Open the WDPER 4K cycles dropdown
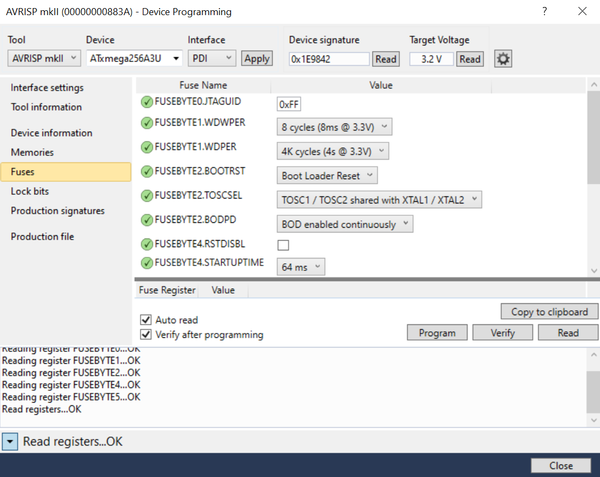The height and width of the screenshot is (477, 600). coord(333,151)
